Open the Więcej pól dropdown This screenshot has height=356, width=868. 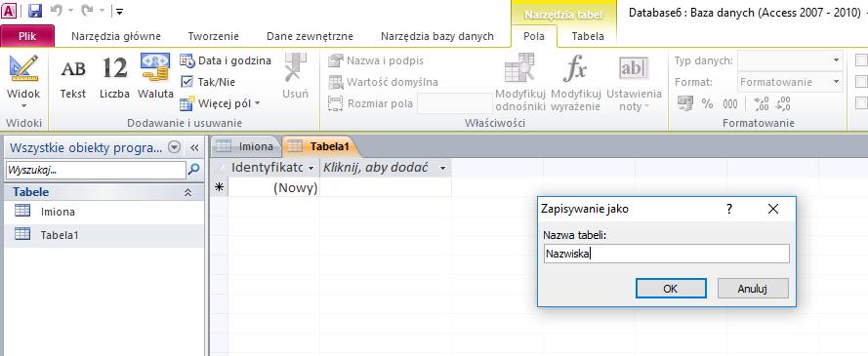tap(221, 103)
